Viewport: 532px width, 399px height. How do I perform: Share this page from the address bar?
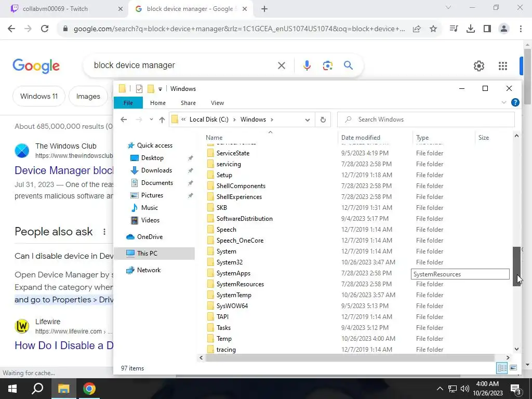pos(417,29)
